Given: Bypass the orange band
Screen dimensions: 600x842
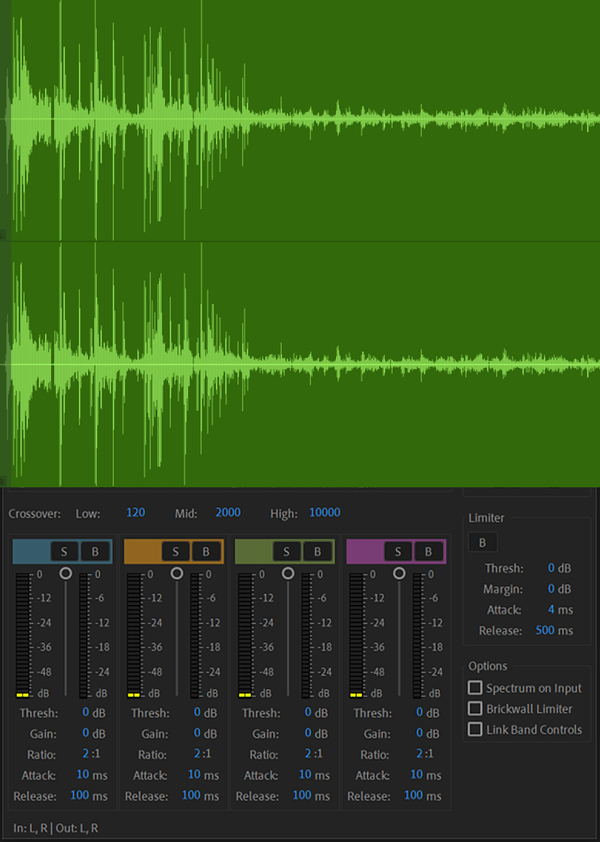Looking at the screenshot, I should 206,551.
